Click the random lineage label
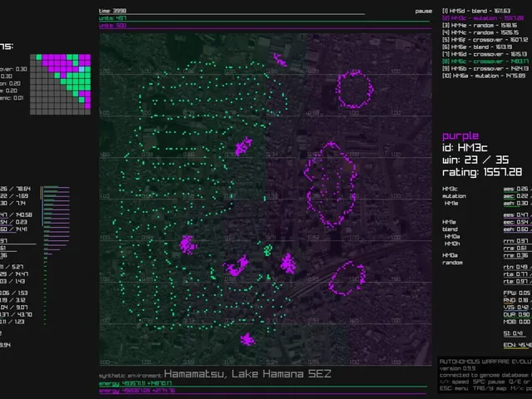Image resolution: width=532 pixels, height=399 pixels. coord(452,263)
